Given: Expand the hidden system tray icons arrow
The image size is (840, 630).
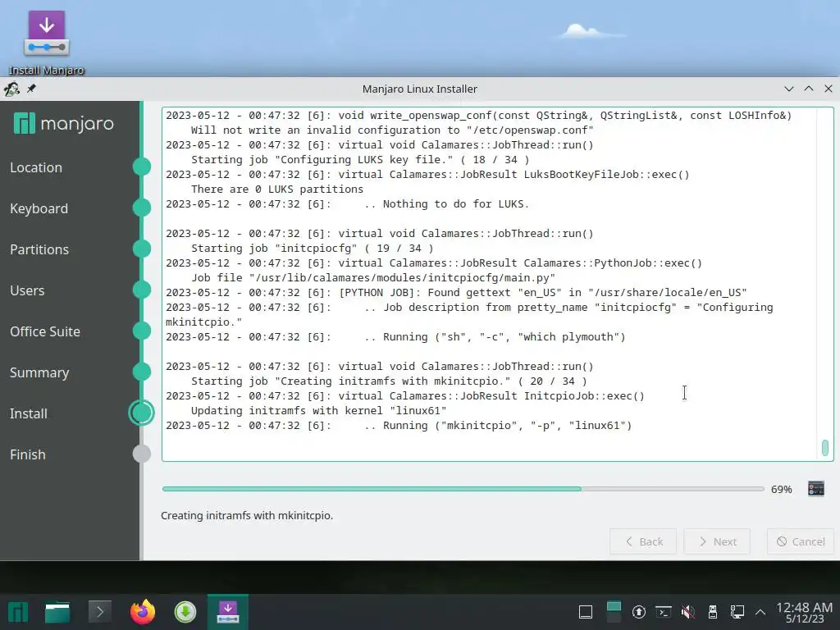Looking at the screenshot, I should pyautogui.click(x=760, y=612).
